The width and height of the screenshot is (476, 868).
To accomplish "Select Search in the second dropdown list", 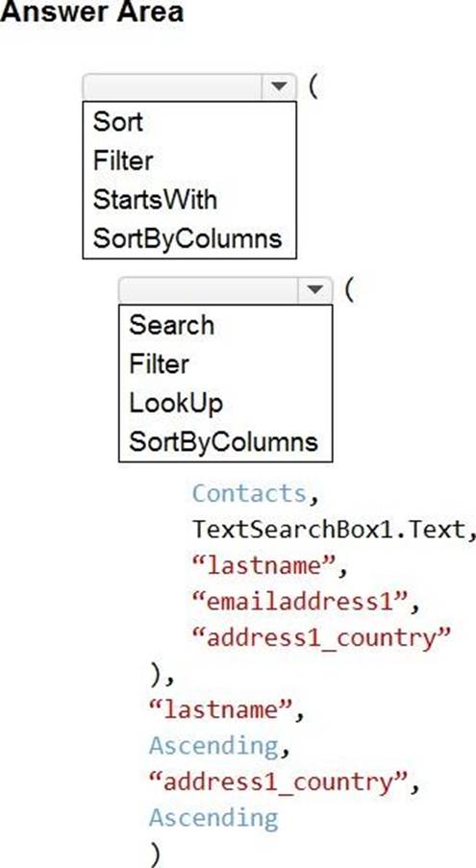I will (171, 324).
